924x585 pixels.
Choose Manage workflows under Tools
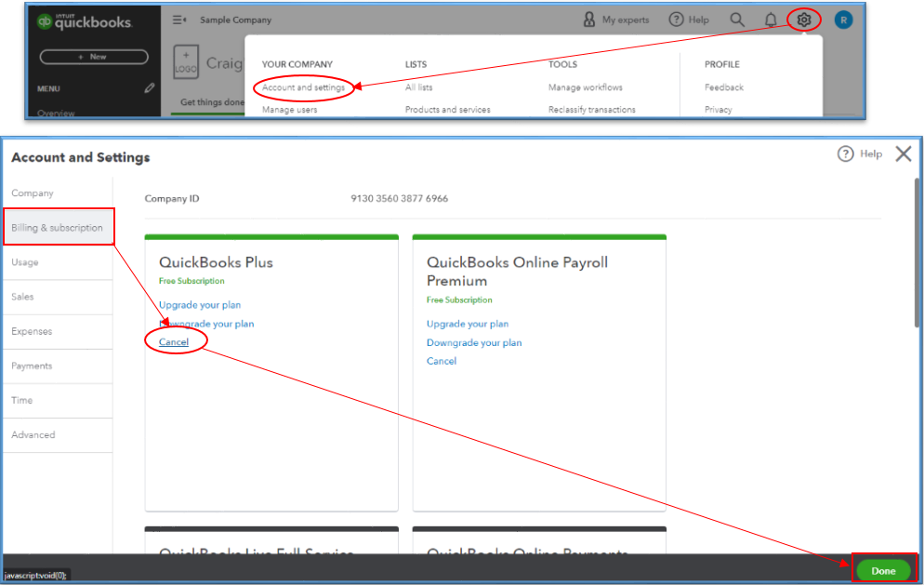[585, 87]
